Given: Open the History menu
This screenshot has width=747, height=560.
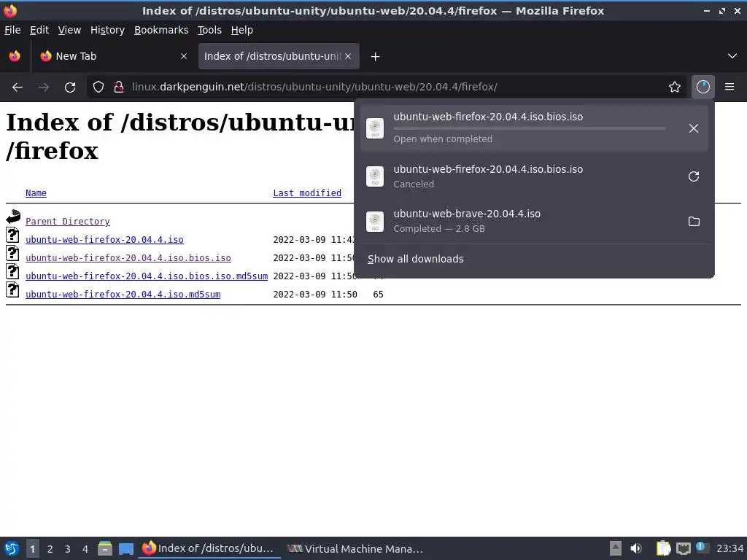Looking at the screenshot, I should coord(108,30).
